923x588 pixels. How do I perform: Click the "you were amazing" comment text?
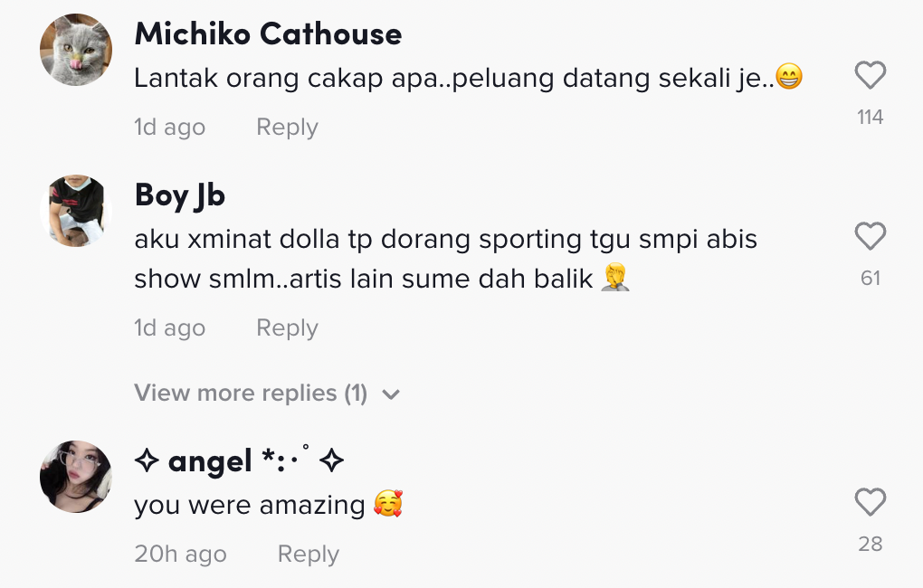tap(250, 505)
